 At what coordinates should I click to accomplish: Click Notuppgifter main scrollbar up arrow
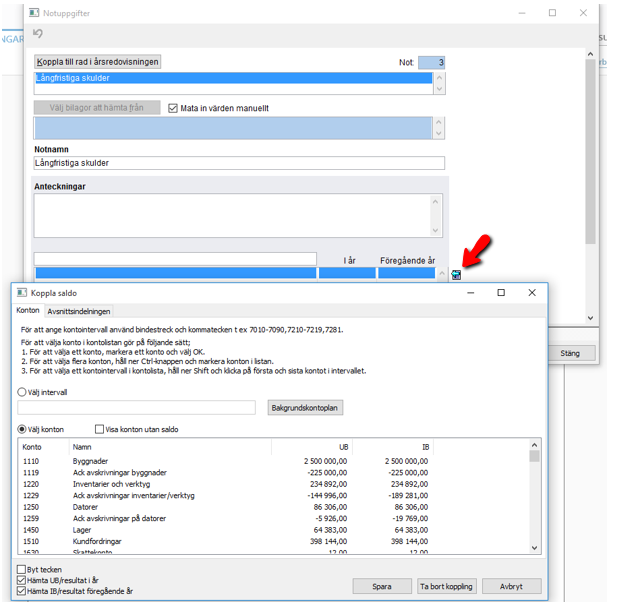pyautogui.click(x=590, y=54)
